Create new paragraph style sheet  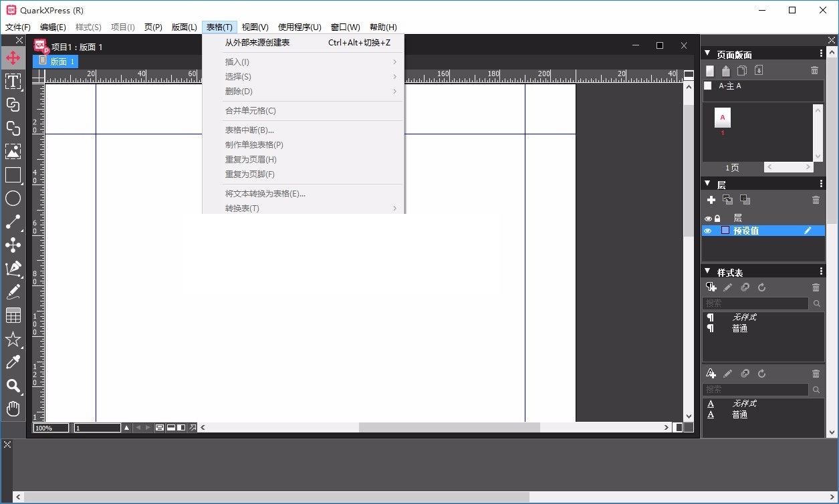click(711, 287)
